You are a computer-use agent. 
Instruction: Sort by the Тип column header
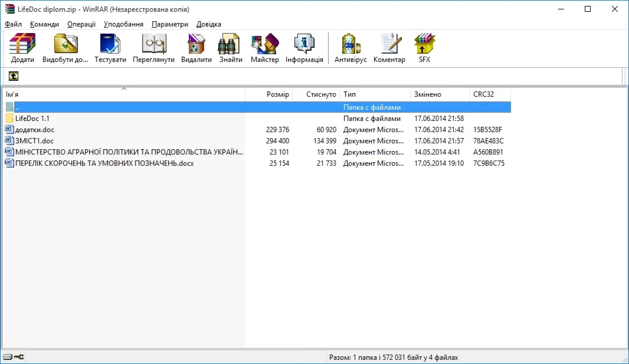coord(375,94)
